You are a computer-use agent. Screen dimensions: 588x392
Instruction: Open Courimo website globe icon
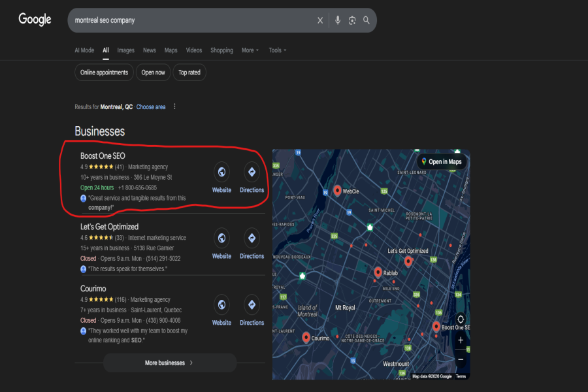pos(221,304)
